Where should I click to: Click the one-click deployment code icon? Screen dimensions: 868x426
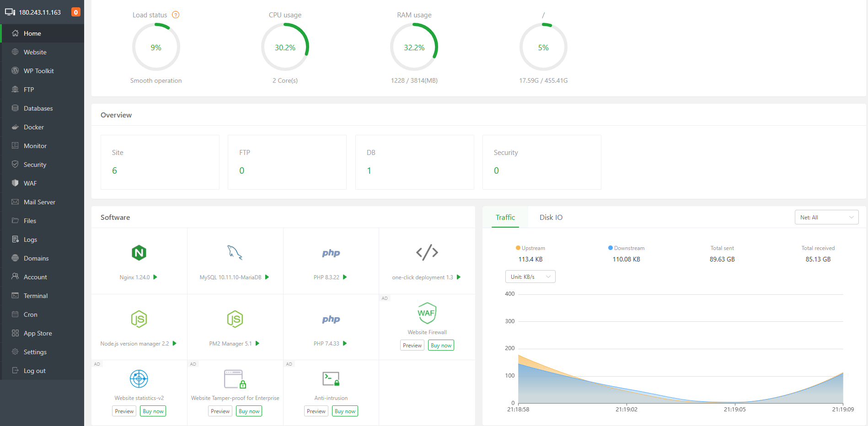pyautogui.click(x=427, y=252)
